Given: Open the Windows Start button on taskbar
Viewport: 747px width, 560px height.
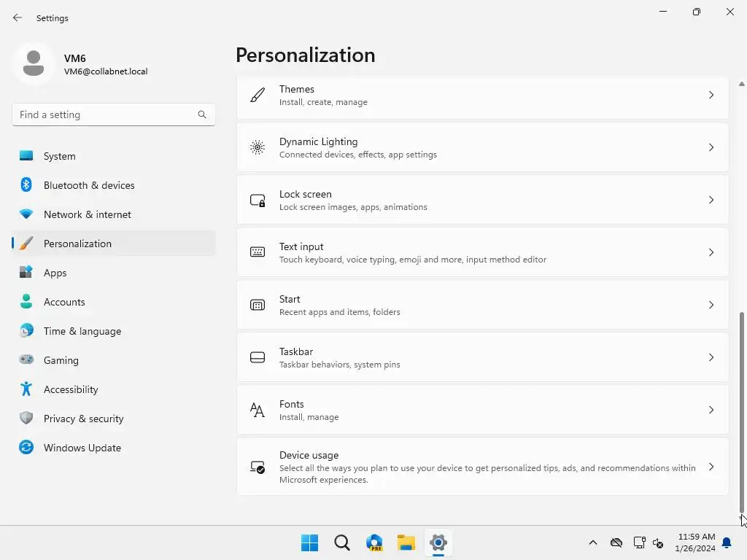Looking at the screenshot, I should tap(309, 542).
